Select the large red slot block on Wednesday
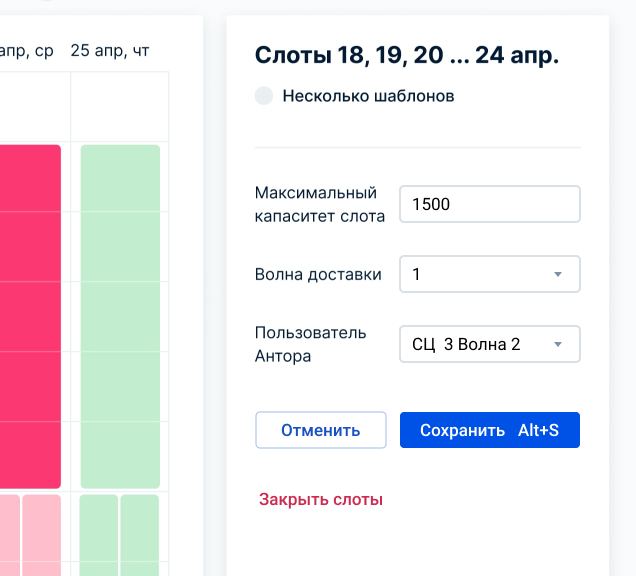636x576 pixels. (x=28, y=316)
